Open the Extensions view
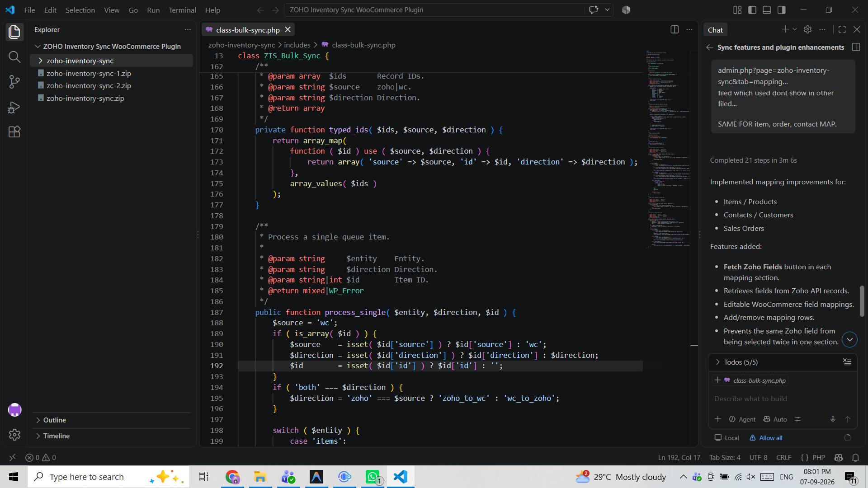Viewport: 868px width, 488px height. (x=14, y=132)
